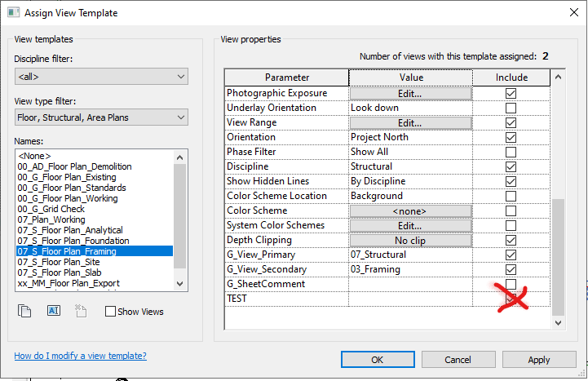
Task: Click the Duplicate view template icon
Action: coord(24,311)
